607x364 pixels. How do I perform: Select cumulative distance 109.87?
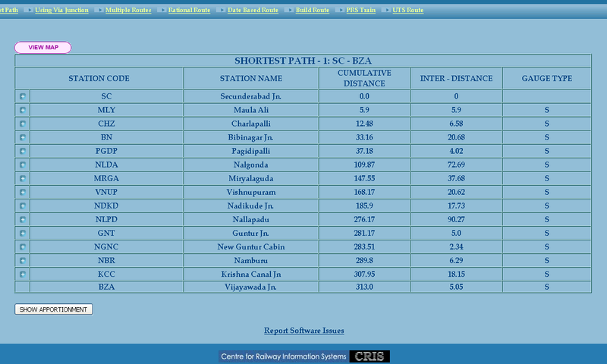(364, 165)
